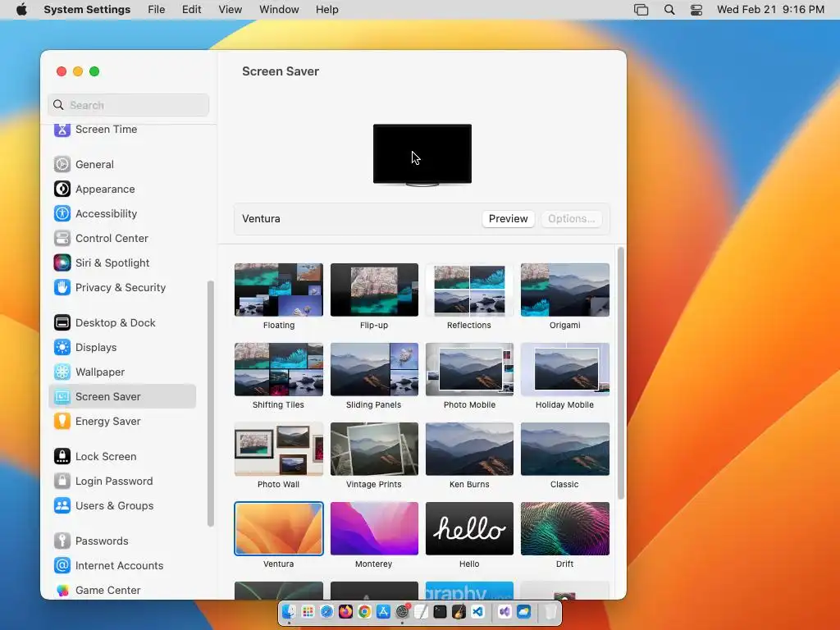Launch Google Chrome from the Dock
The height and width of the screenshot is (630, 840).
pyautogui.click(x=364, y=612)
